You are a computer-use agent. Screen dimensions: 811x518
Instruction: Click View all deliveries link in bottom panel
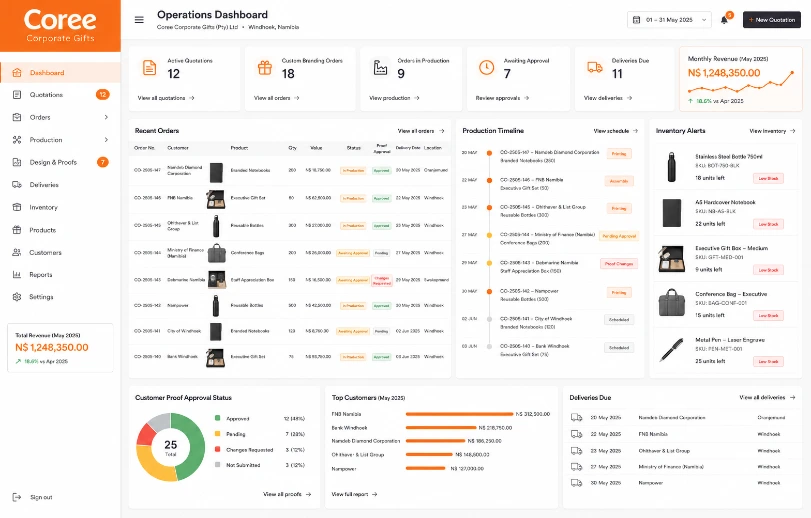pyautogui.click(x=767, y=398)
